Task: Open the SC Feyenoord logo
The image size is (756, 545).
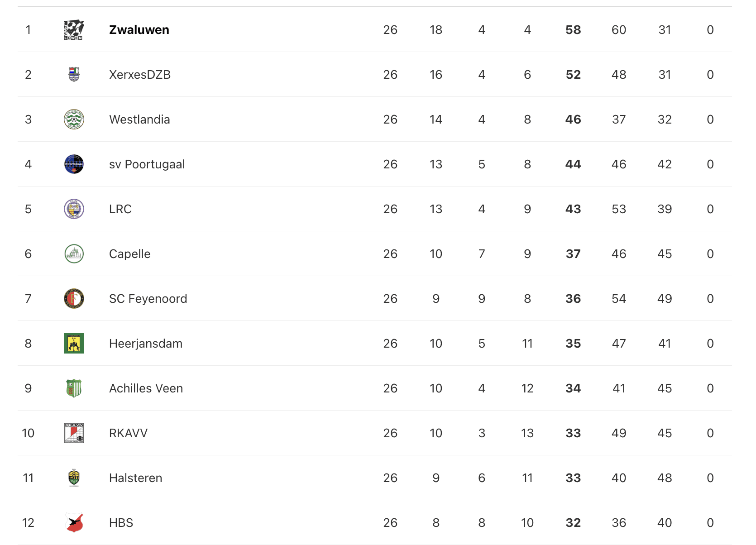Action: pos(74,298)
